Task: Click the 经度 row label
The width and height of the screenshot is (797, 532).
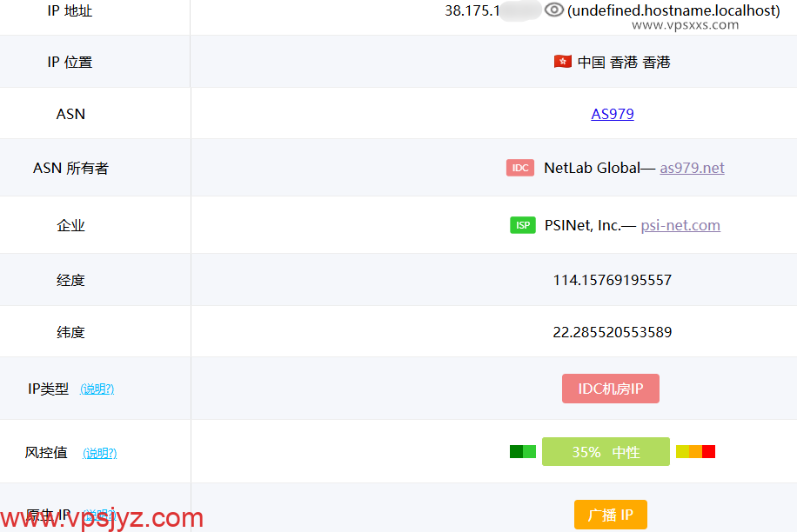Action: pos(70,280)
